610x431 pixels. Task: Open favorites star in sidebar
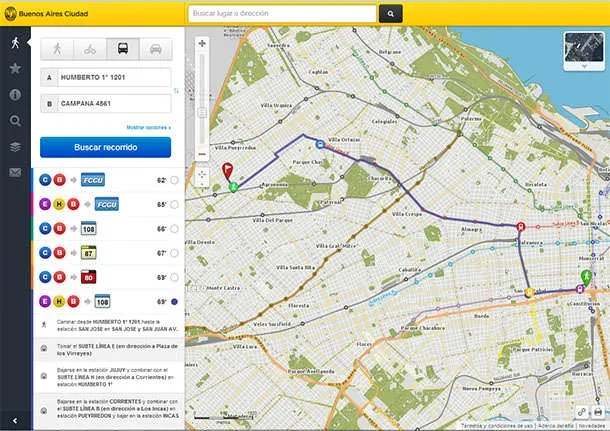15,68
